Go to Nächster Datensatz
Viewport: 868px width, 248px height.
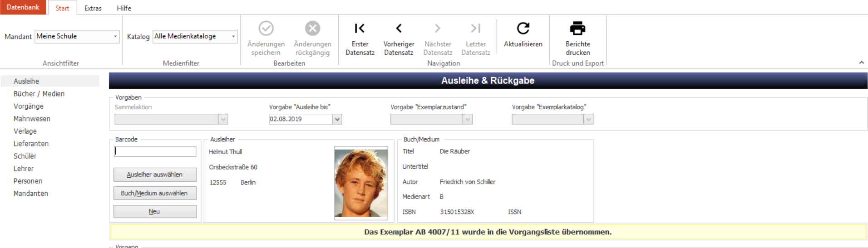point(437,29)
